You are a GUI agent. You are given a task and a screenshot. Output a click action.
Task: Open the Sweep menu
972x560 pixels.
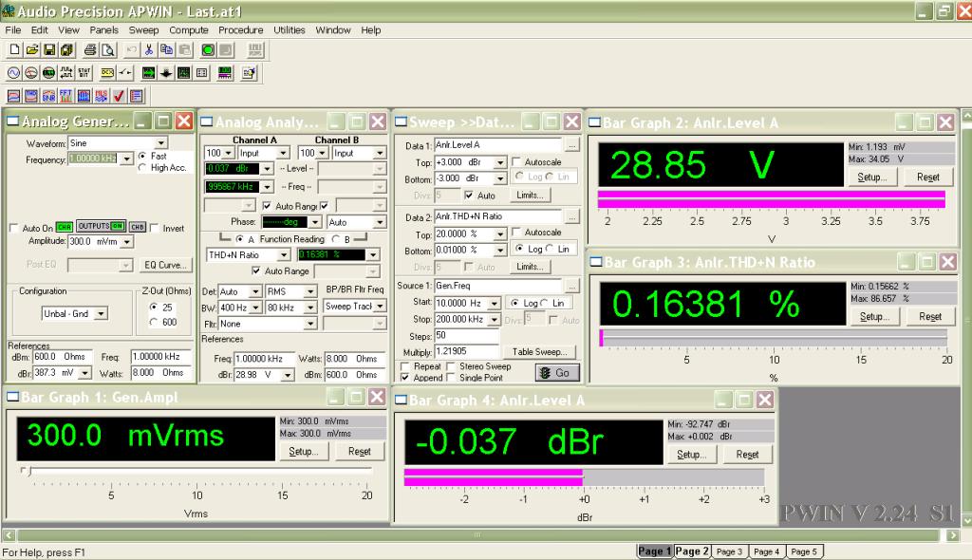click(143, 29)
